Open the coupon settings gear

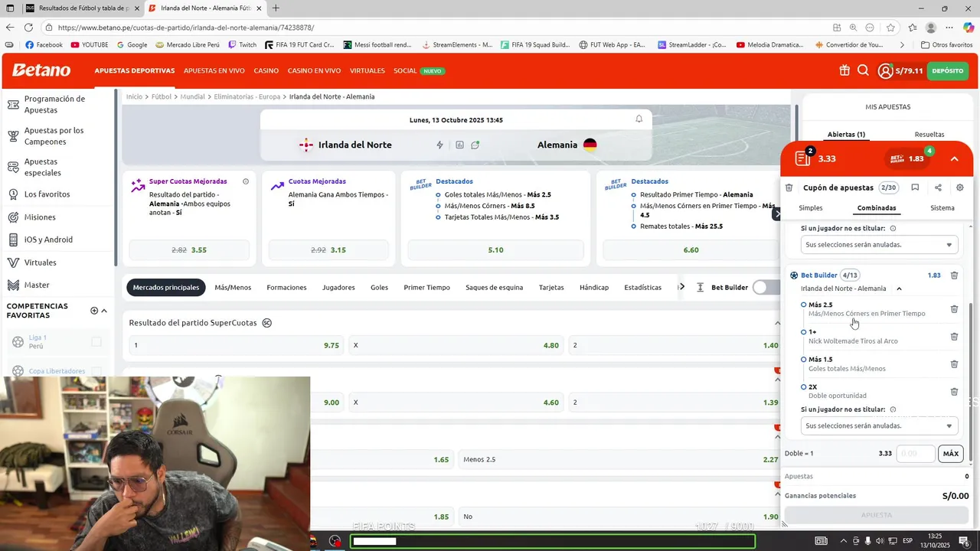click(960, 187)
